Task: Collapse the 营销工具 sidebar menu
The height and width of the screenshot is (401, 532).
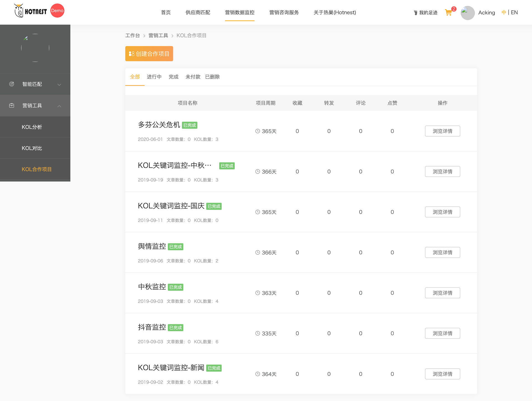Action: tap(59, 106)
